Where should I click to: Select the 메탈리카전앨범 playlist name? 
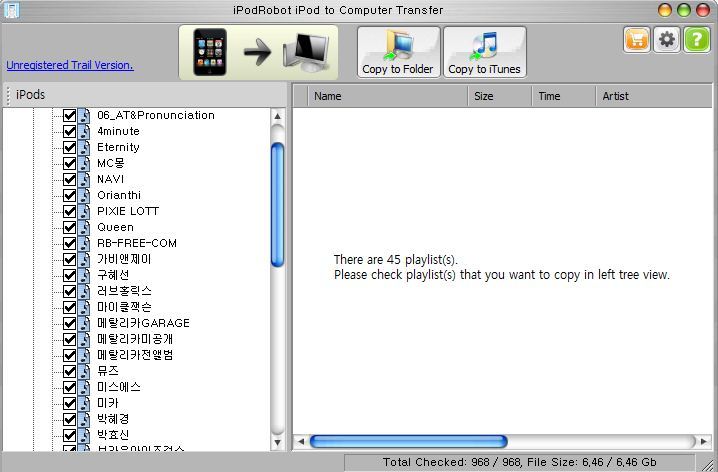pos(135,355)
